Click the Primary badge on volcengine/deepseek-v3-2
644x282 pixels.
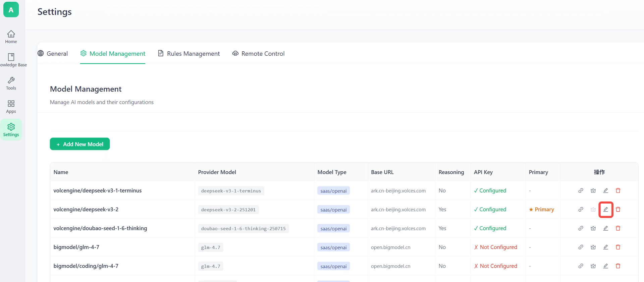click(541, 210)
